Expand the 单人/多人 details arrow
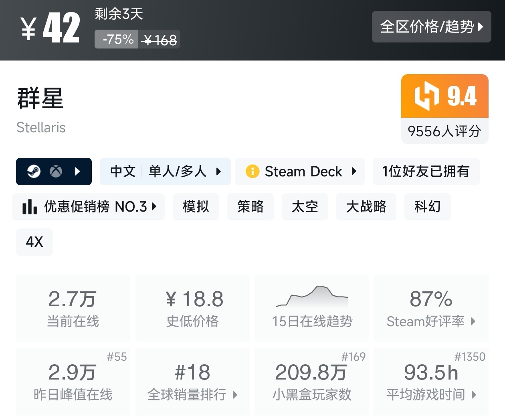Image resolution: width=505 pixels, height=420 pixels. [219, 172]
